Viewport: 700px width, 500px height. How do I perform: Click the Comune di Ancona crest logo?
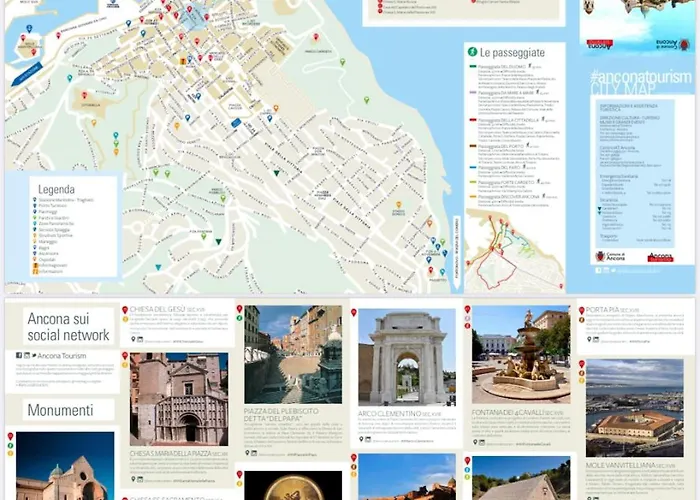(600, 256)
